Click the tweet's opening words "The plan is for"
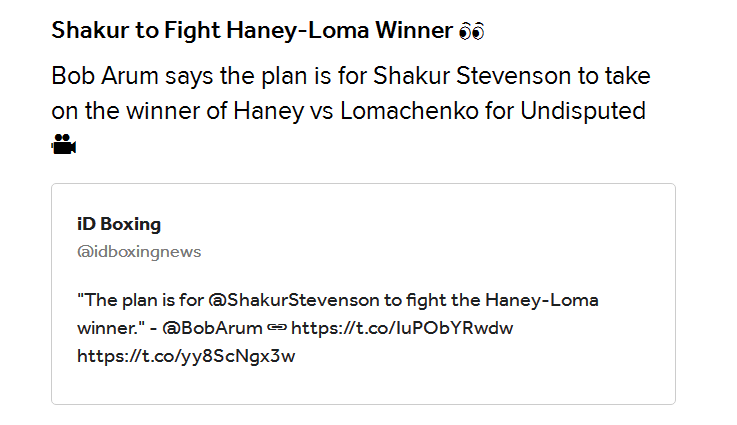Image resolution: width=737 pixels, height=425 pixels. point(141,300)
